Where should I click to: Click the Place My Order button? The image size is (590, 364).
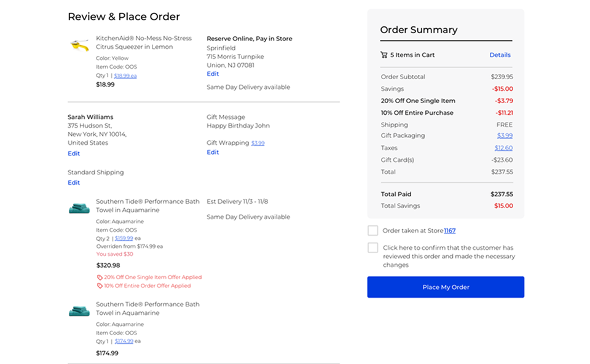[x=445, y=287]
